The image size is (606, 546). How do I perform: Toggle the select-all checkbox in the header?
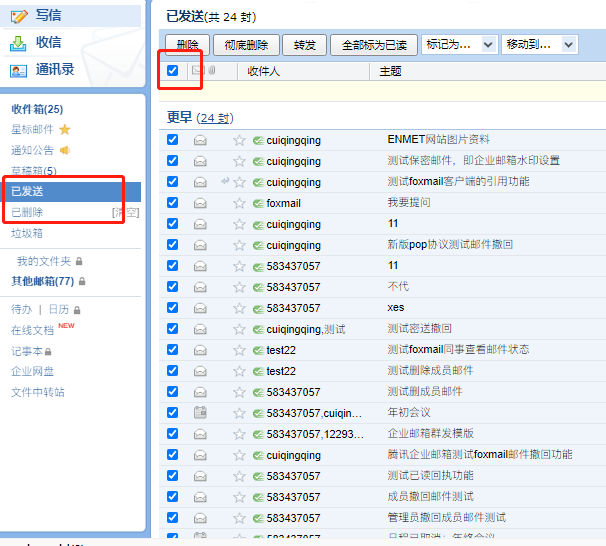tap(173, 71)
